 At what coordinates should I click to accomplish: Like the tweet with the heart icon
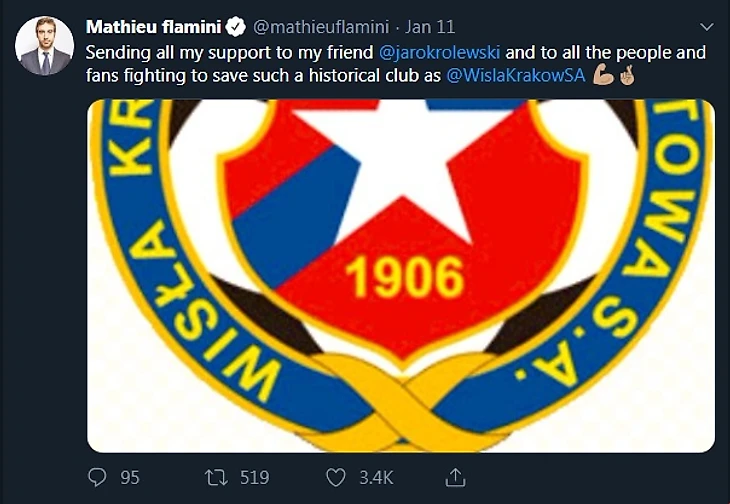tap(337, 477)
